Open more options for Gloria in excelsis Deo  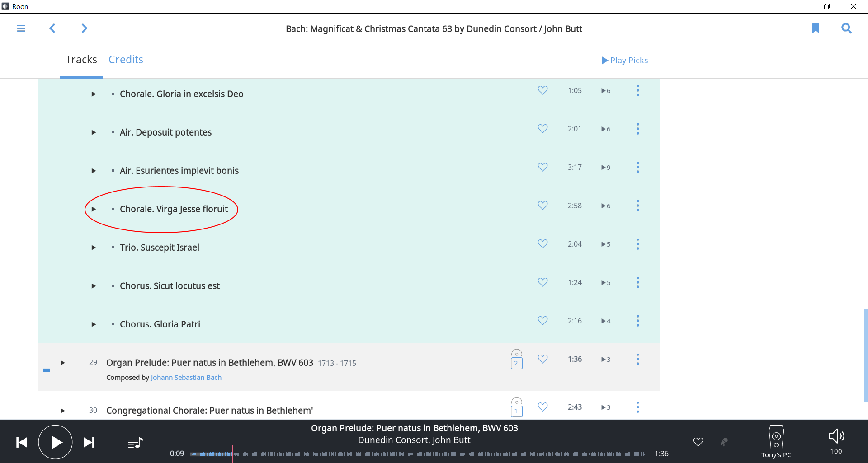click(638, 90)
